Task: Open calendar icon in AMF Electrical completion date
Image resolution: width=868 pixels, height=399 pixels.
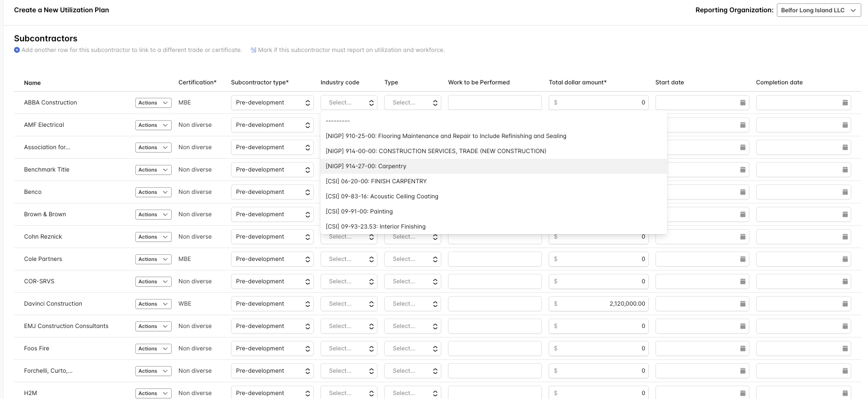Action: tap(845, 125)
